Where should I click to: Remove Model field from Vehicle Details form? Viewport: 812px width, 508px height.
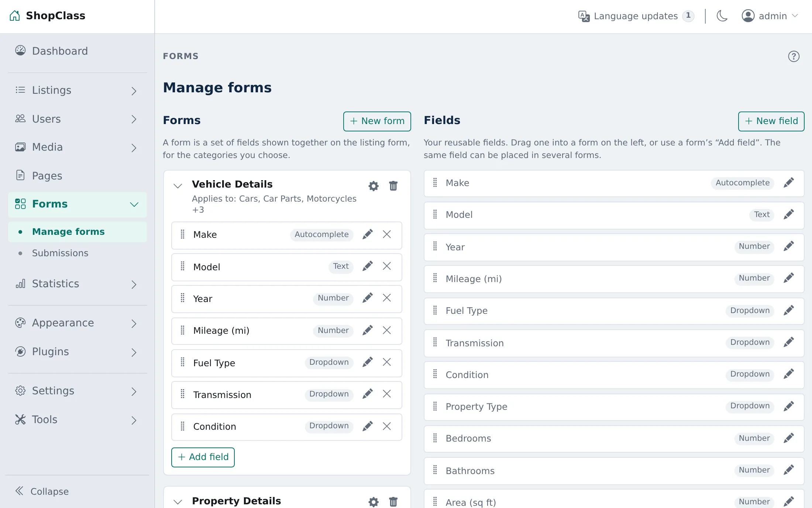point(387,266)
